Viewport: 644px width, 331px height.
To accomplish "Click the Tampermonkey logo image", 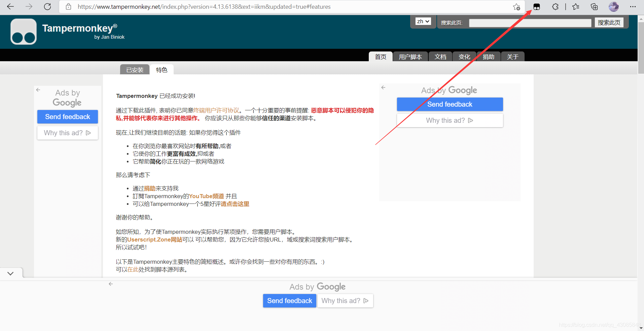I will pyautogui.click(x=24, y=32).
